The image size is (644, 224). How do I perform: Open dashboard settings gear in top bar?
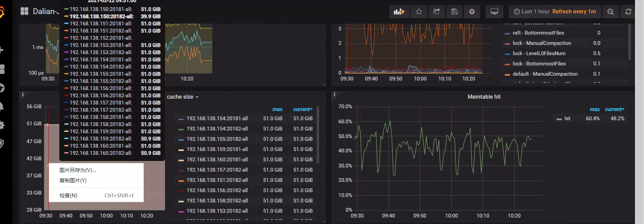pyautogui.click(x=472, y=12)
